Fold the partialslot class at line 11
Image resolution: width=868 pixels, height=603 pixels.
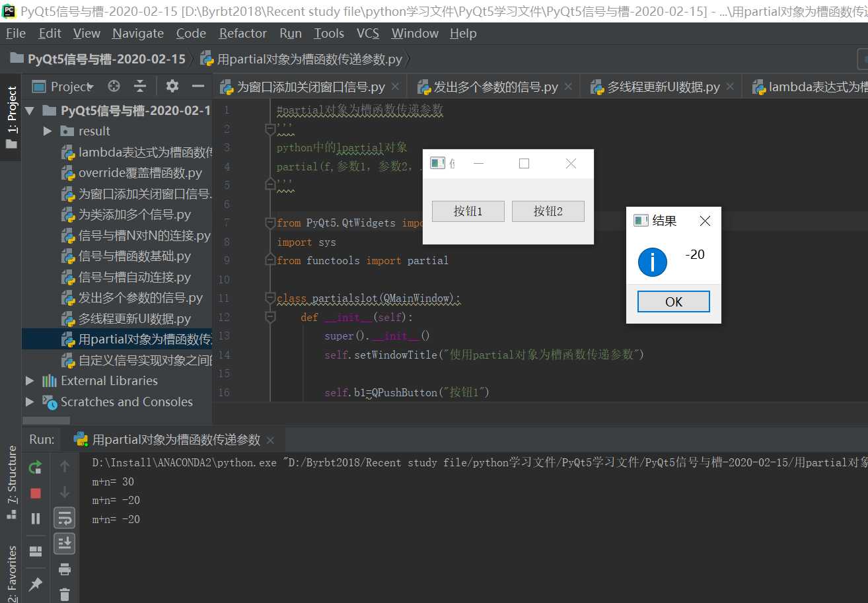pyautogui.click(x=270, y=298)
